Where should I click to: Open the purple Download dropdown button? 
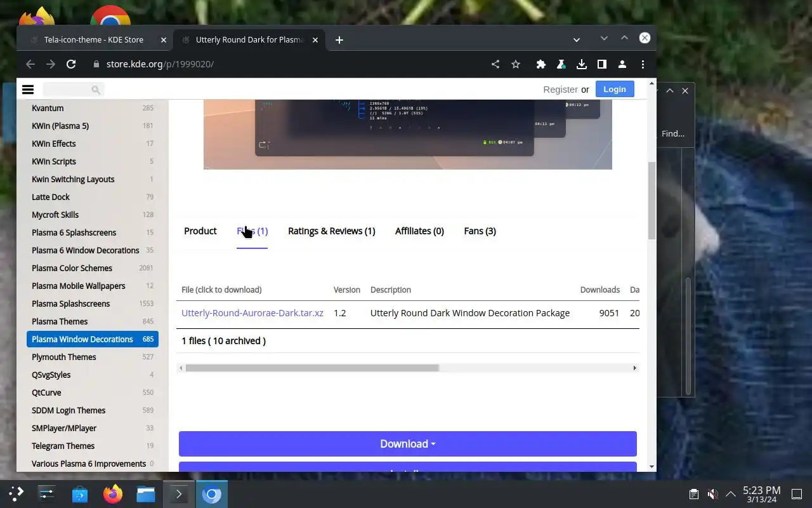point(408,444)
